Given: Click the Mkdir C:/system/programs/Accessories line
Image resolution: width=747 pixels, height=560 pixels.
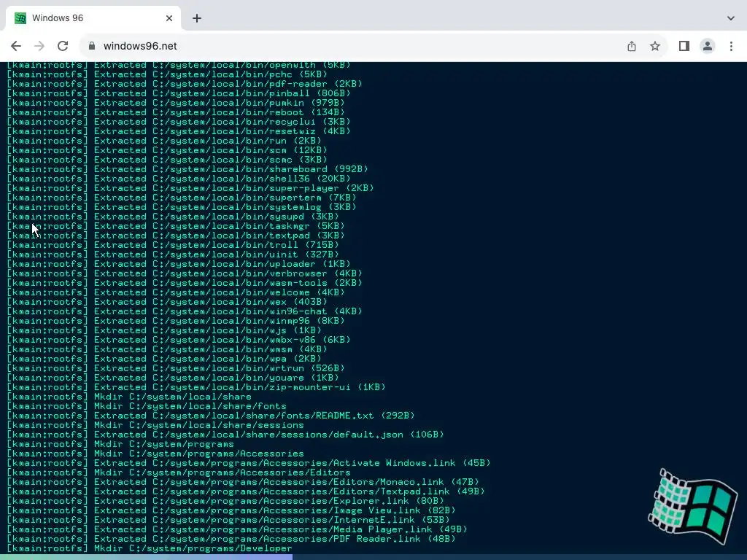Looking at the screenshot, I should [155, 454].
